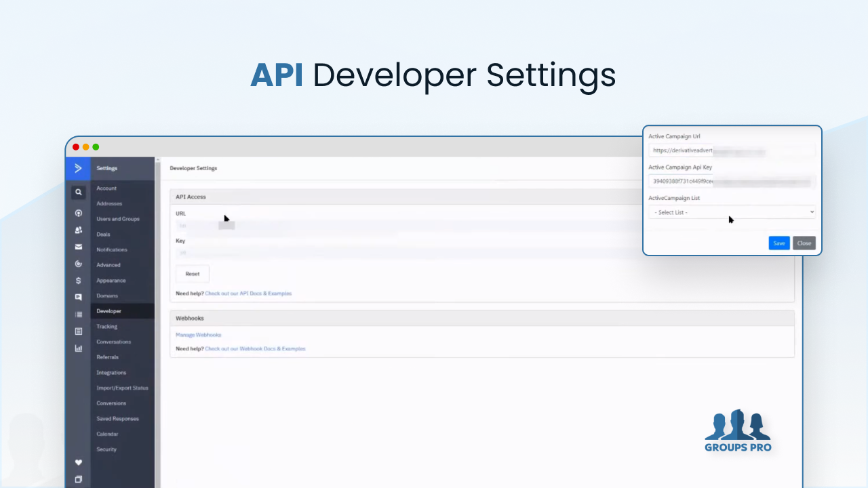Image resolution: width=868 pixels, height=488 pixels.
Task: Open Lists icon in sidebar
Action: [78, 314]
